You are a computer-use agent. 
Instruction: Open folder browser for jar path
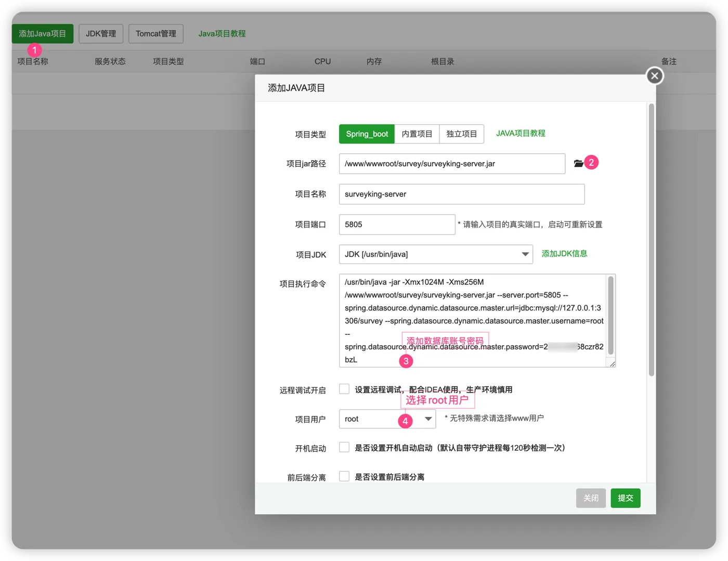pos(578,163)
